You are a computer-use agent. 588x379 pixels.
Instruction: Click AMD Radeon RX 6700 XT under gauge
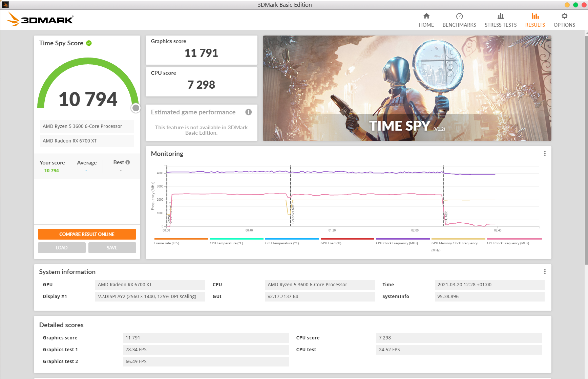click(87, 141)
